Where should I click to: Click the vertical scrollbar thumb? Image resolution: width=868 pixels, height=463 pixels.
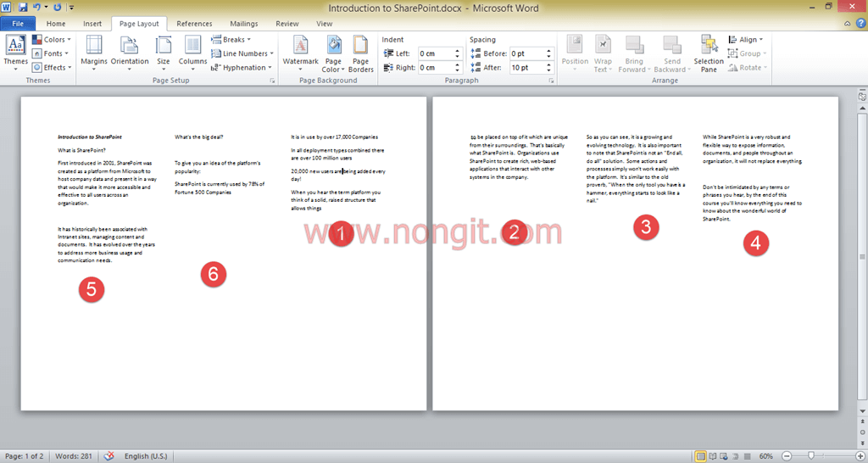coord(862,256)
